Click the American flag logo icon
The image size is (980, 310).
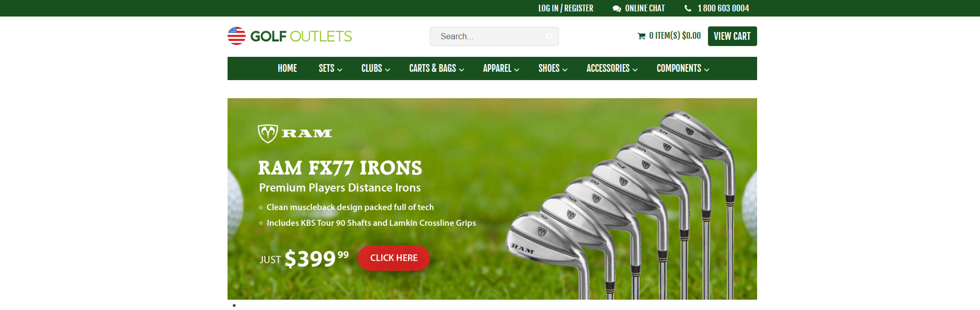tap(237, 36)
